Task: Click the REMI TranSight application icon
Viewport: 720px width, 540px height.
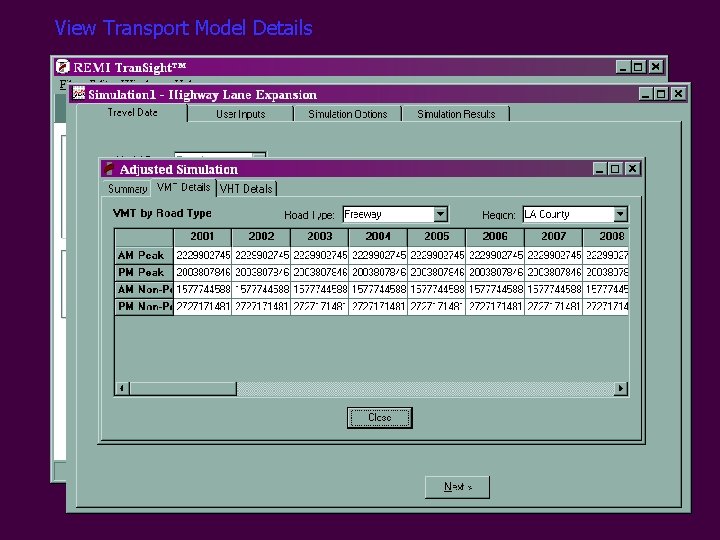Action: click(x=62, y=67)
